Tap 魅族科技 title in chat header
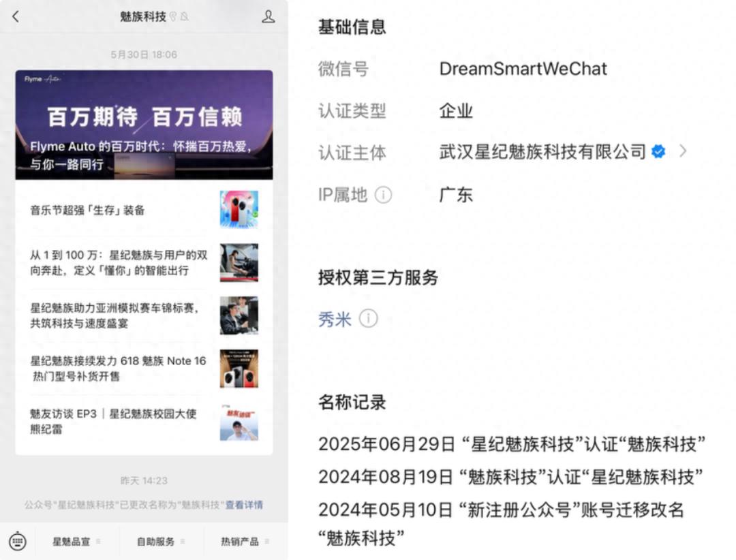 pos(142,17)
